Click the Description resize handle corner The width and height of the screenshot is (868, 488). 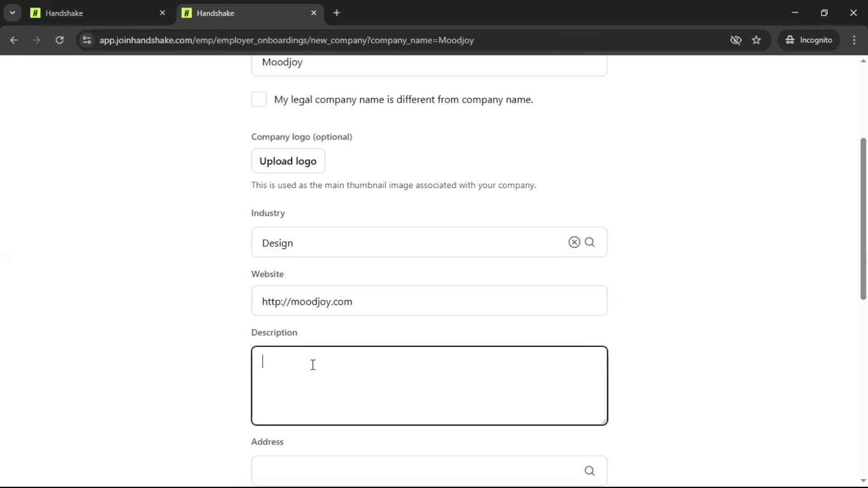click(604, 421)
